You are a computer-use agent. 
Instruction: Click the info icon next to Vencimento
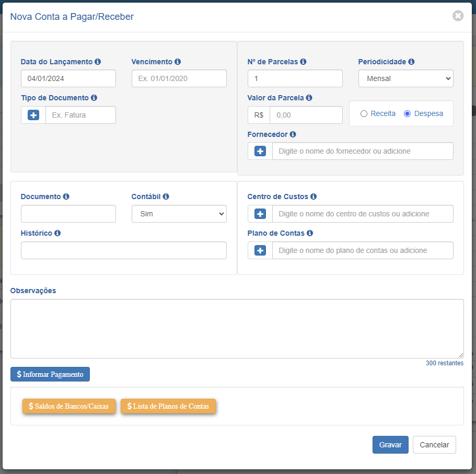click(178, 62)
